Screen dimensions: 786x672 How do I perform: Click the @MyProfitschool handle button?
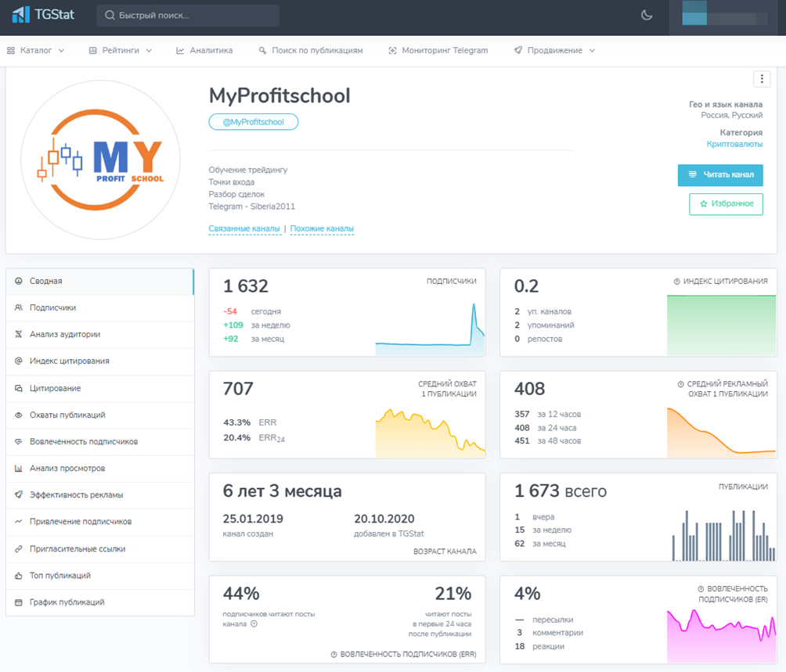[254, 122]
